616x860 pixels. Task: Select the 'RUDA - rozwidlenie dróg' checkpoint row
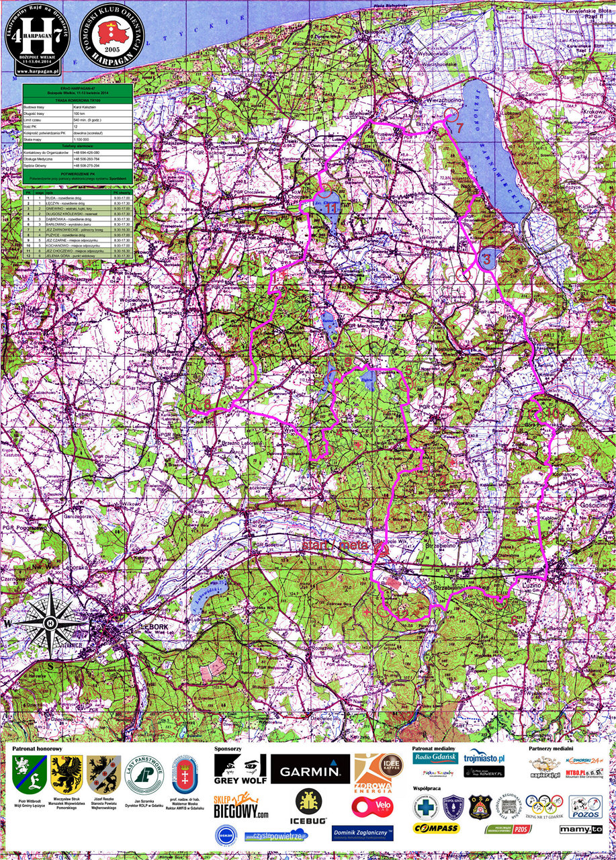[x=78, y=199]
